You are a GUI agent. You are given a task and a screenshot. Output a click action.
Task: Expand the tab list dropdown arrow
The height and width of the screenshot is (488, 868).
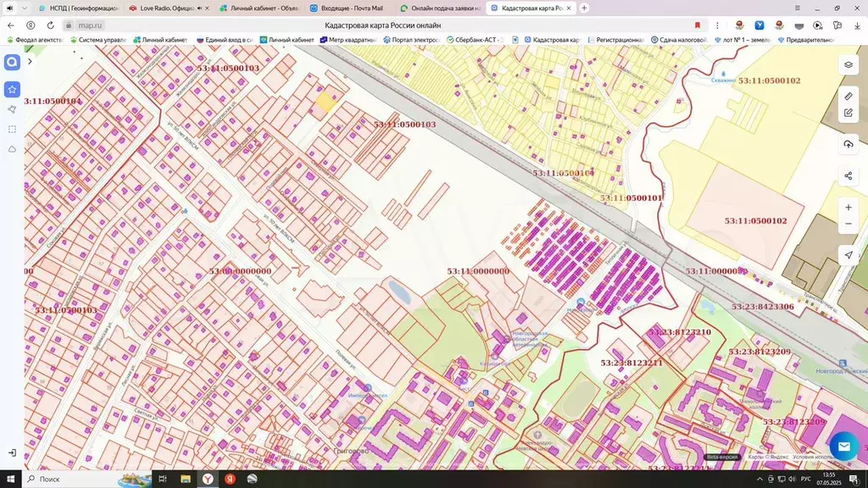[25, 8]
